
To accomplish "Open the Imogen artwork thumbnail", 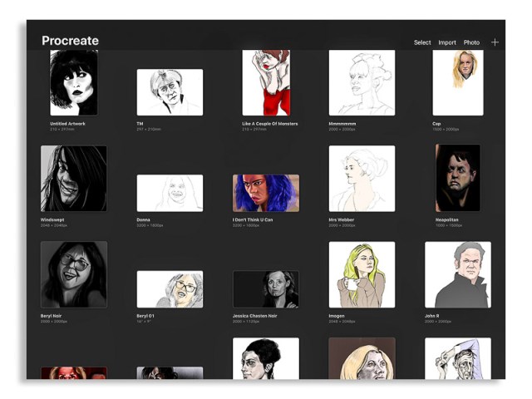I will pyautogui.click(x=362, y=275).
